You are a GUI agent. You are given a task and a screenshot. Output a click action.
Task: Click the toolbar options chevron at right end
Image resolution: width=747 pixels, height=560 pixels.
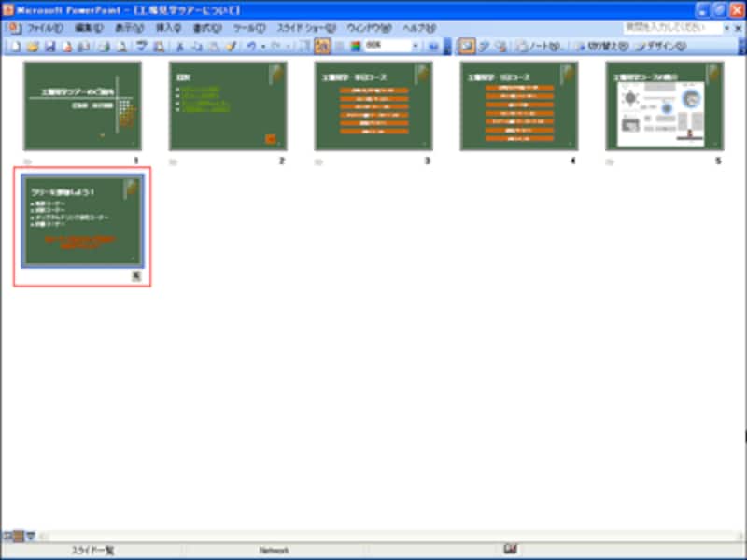point(742,46)
